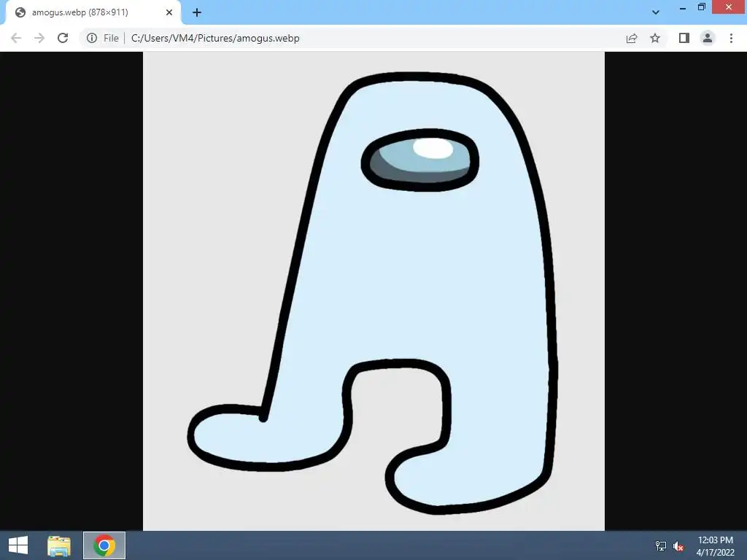Share this page via the share icon
This screenshot has height=560, width=747.
[632, 38]
